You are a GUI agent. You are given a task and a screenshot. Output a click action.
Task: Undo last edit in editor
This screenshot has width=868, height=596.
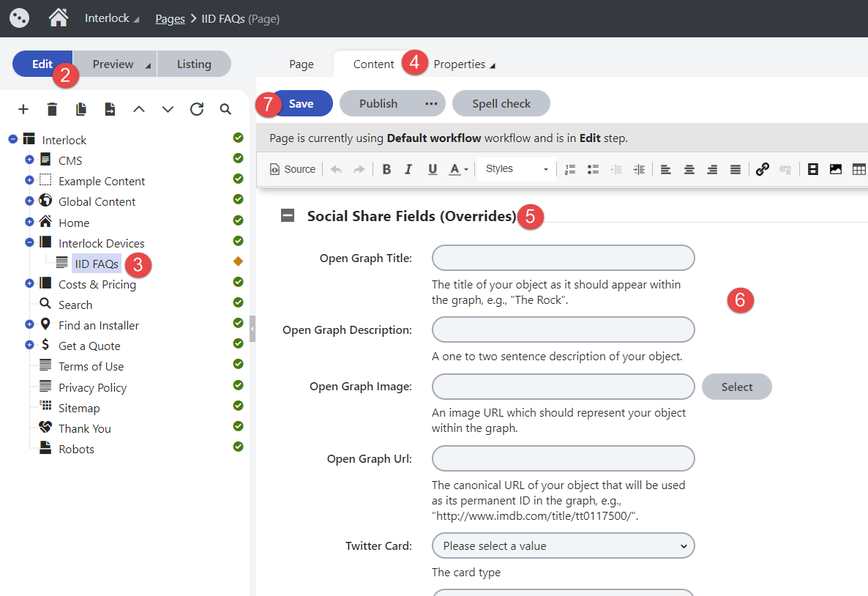tap(336, 169)
